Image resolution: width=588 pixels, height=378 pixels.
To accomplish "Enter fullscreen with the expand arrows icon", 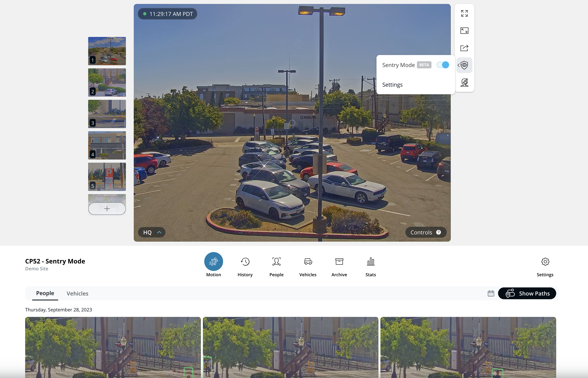I will (x=464, y=13).
